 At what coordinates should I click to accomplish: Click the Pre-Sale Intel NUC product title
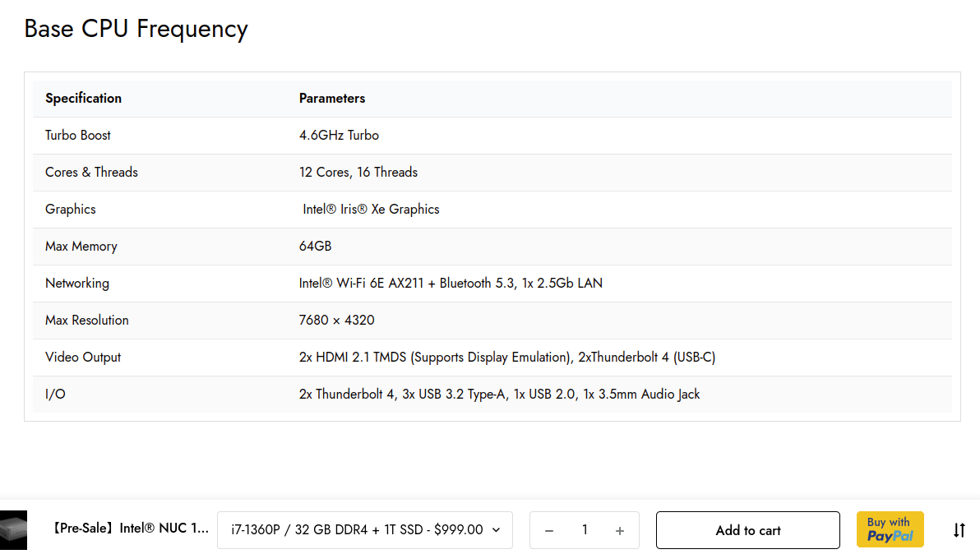pos(129,529)
